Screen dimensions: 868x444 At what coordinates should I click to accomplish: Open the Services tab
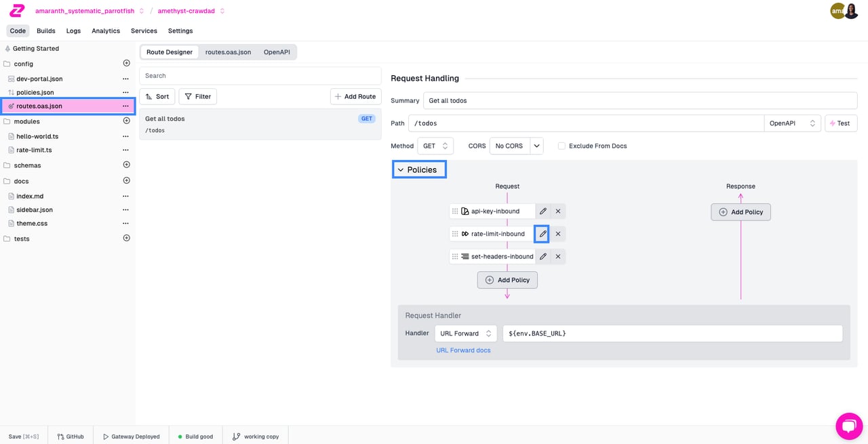pyautogui.click(x=144, y=31)
